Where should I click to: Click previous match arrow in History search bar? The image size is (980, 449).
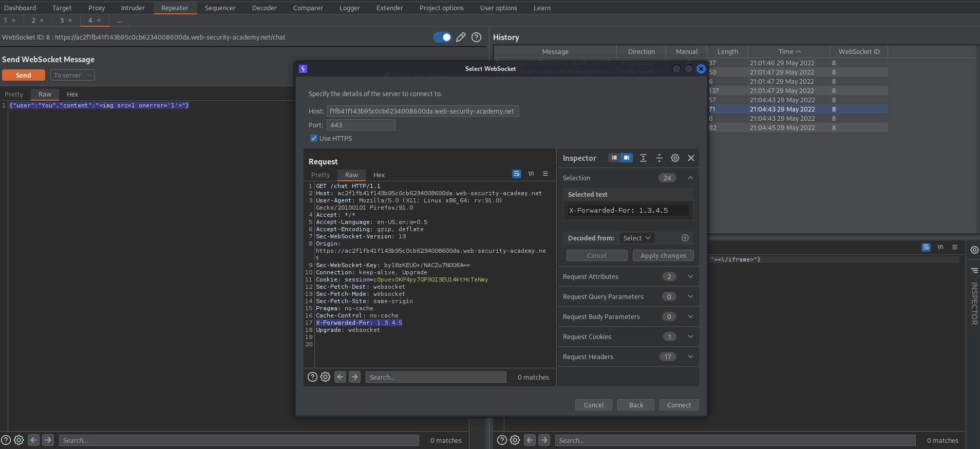coord(530,440)
